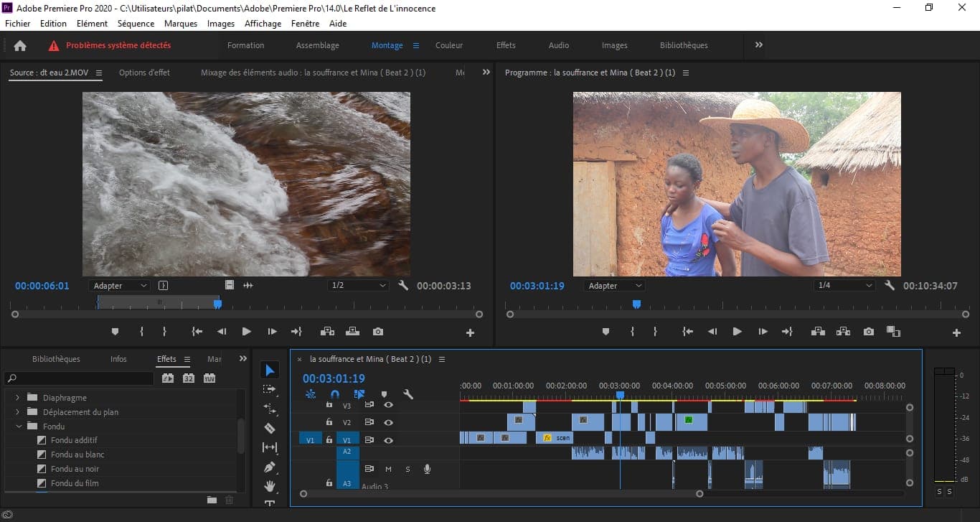Screen dimensions: 980x522
Task: Switch to the Couleur workspace tab
Action: pyautogui.click(x=449, y=45)
